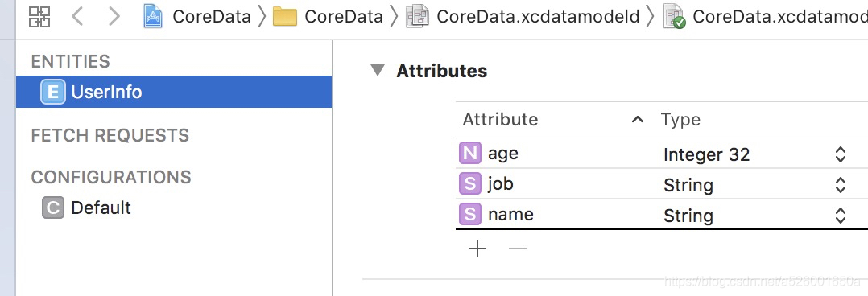Click the N icon beside age

pyautogui.click(x=470, y=154)
